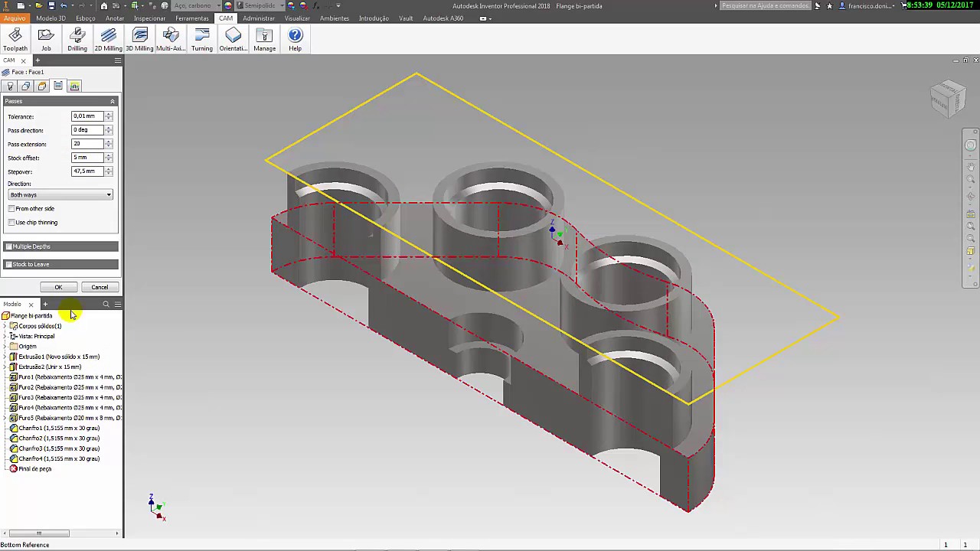Enable the Use chip thinning checkbox

pyautogui.click(x=11, y=223)
